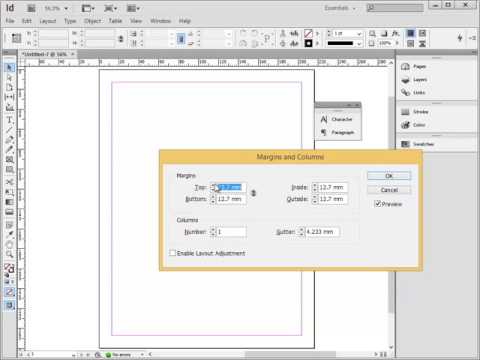Select the Gradient Swatch tool
This screenshot has height=360, width=480.
coord(9,202)
